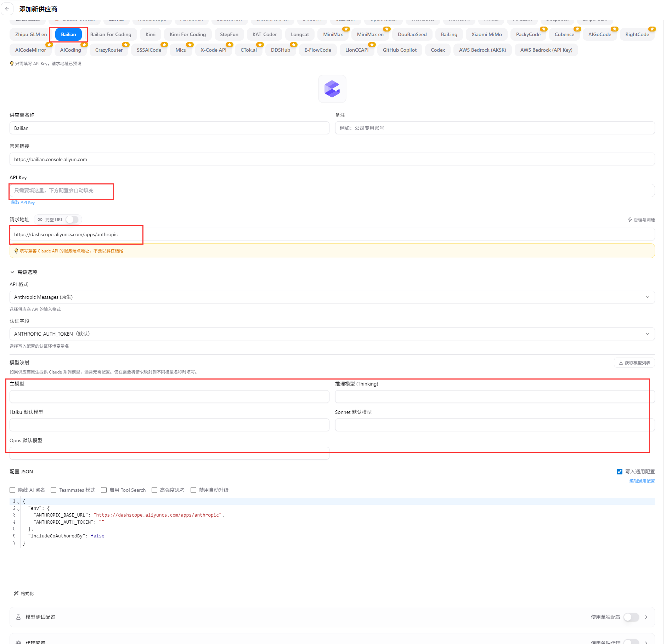672x644 pixels.
Task: Focus the 推理模型 (Thinking) input field
Action: click(x=495, y=397)
